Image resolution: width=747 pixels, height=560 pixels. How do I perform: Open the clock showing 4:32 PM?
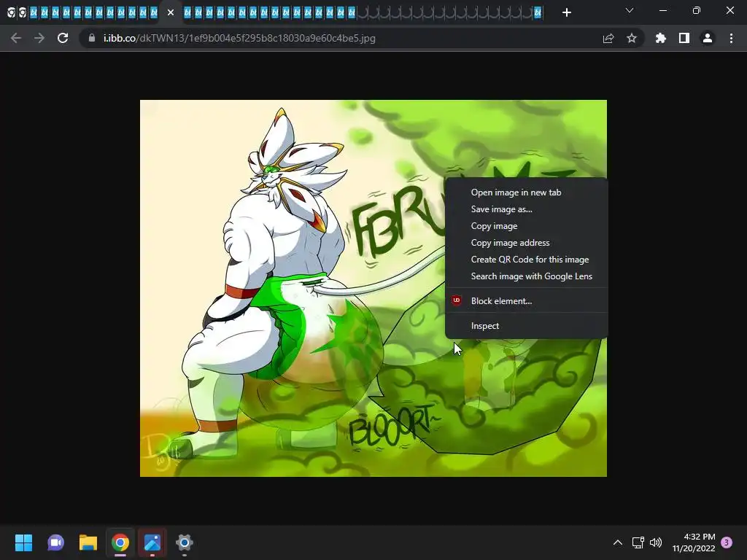click(694, 542)
